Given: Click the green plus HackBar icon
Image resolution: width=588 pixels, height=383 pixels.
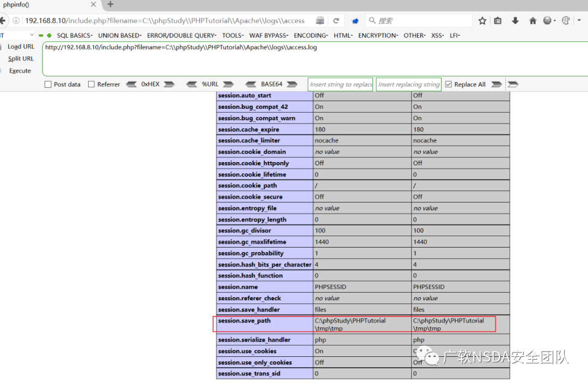Looking at the screenshot, I should tap(49, 35).
